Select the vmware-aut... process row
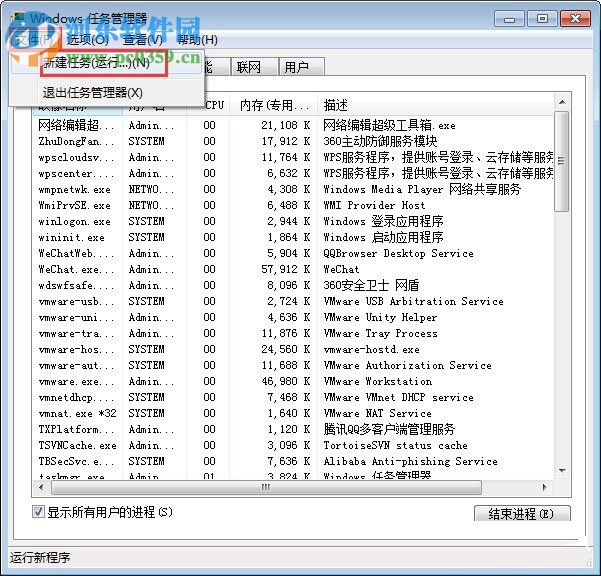The width and height of the screenshot is (601, 576). [x=293, y=366]
